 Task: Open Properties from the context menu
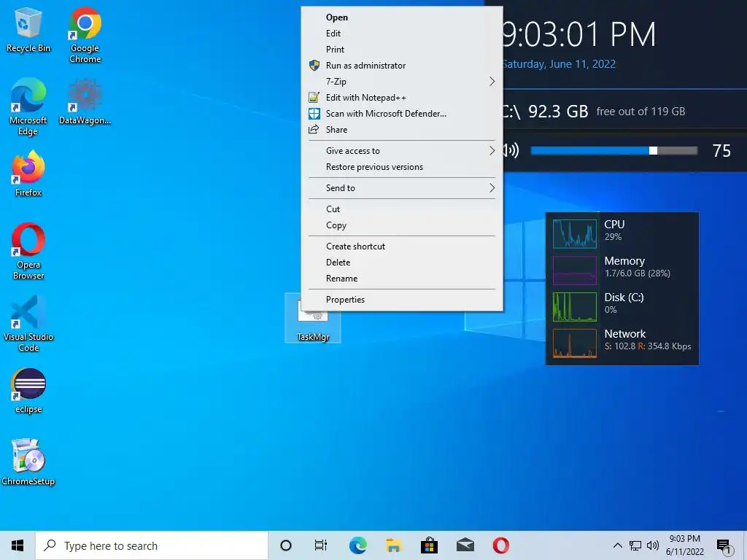pyautogui.click(x=402, y=300)
